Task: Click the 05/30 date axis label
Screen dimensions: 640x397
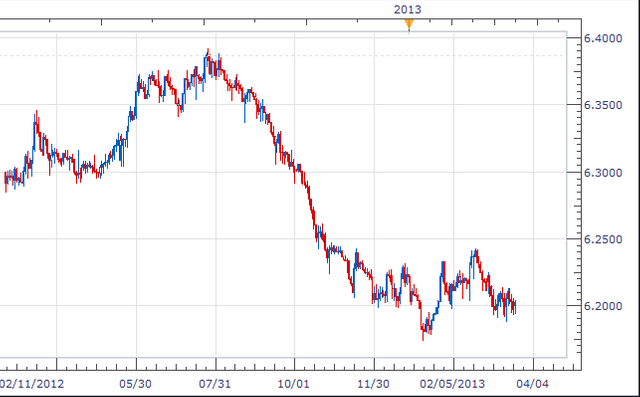Action: (x=136, y=384)
